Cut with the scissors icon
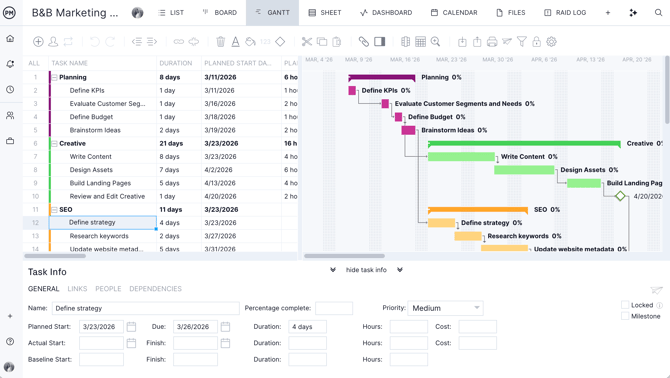The width and height of the screenshot is (670, 378). pos(307,41)
